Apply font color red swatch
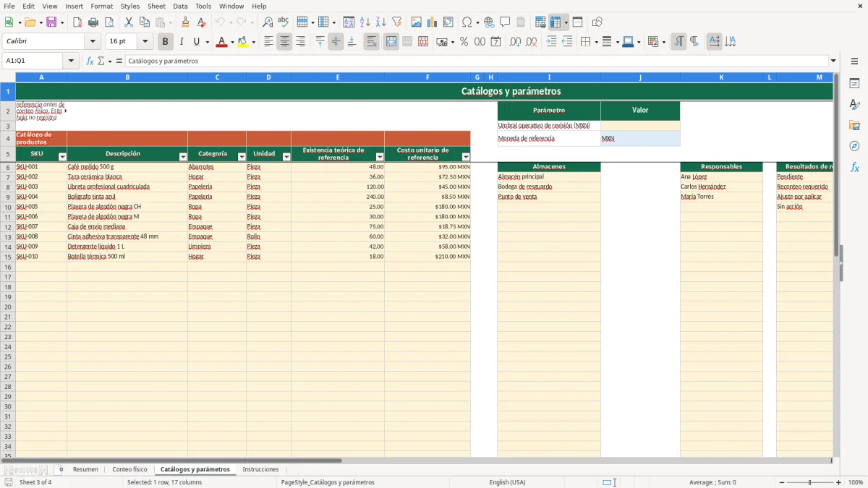 [x=221, y=42]
